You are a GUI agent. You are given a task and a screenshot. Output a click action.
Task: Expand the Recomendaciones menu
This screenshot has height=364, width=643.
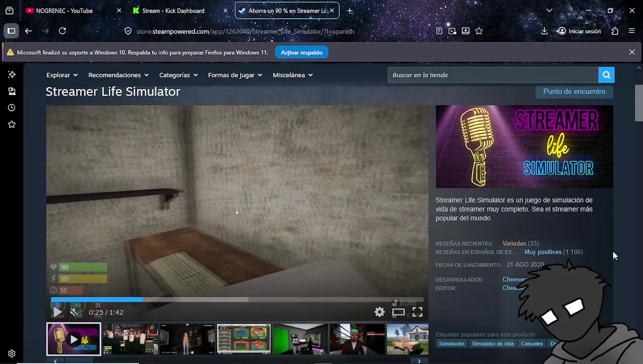click(118, 75)
